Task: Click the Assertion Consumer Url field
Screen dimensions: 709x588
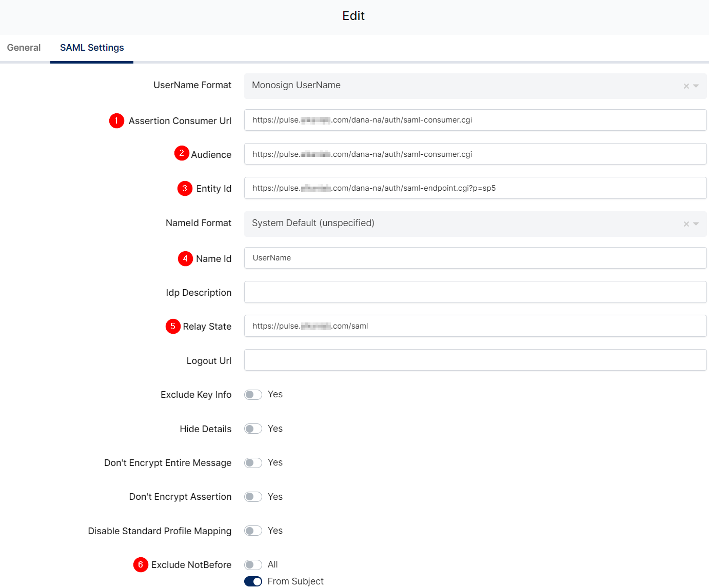Action: click(x=475, y=120)
